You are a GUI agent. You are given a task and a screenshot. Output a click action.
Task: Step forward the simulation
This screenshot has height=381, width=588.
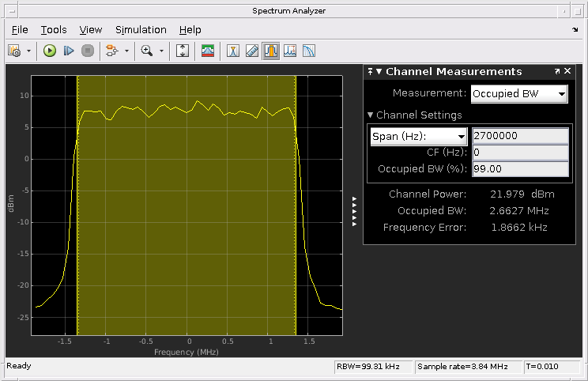pos(69,51)
